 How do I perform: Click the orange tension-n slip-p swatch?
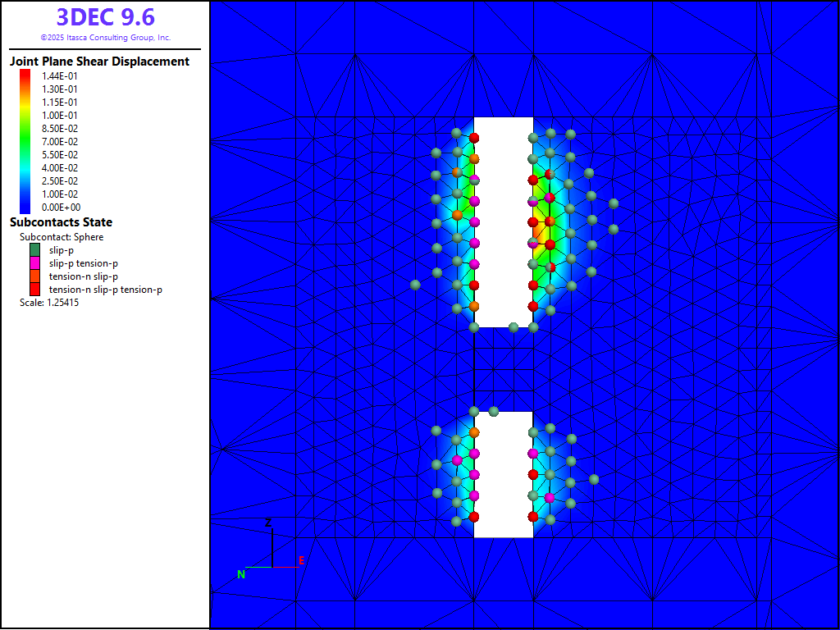click(35, 276)
